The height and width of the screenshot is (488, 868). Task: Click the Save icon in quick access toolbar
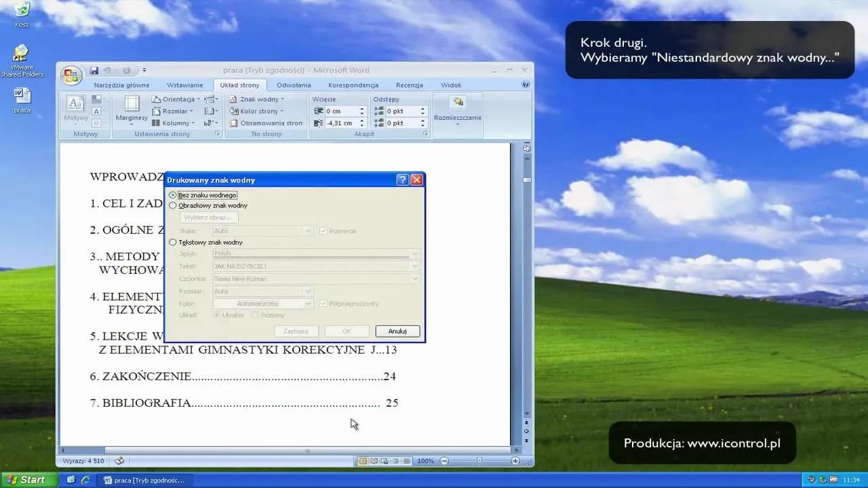tap(94, 70)
